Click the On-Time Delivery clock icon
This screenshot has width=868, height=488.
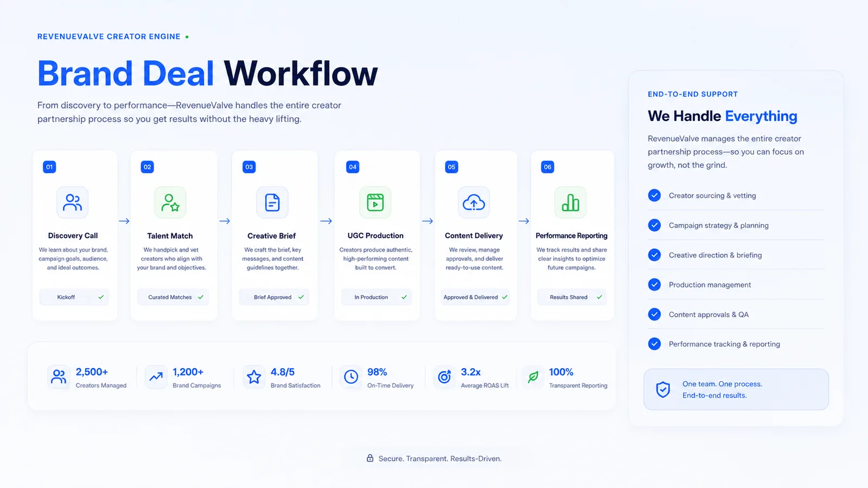coord(351,376)
